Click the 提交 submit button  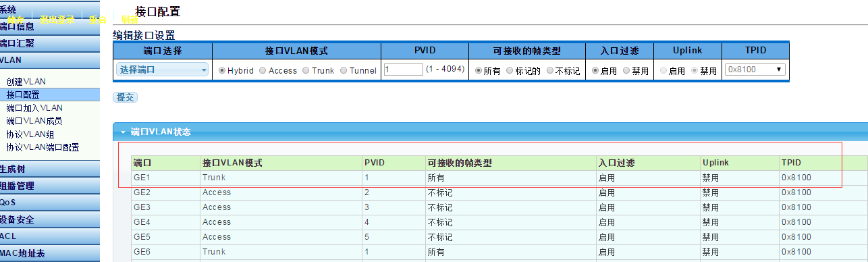(125, 97)
